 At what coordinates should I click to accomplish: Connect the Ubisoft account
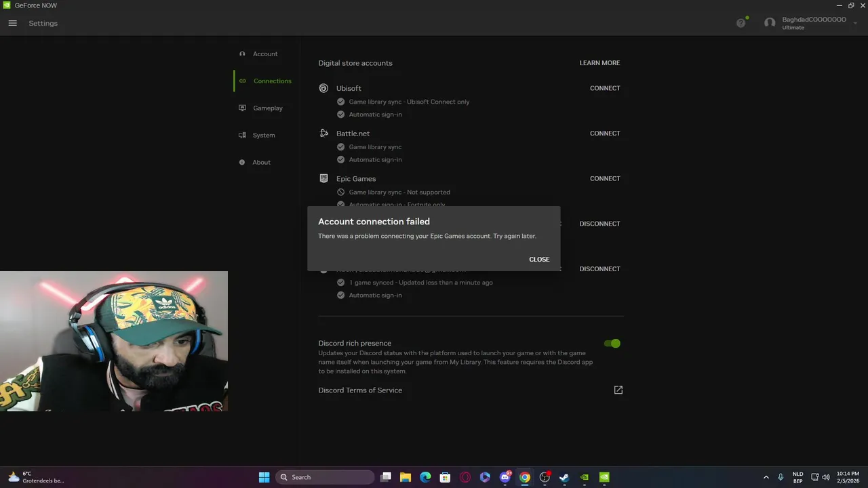(605, 88)
